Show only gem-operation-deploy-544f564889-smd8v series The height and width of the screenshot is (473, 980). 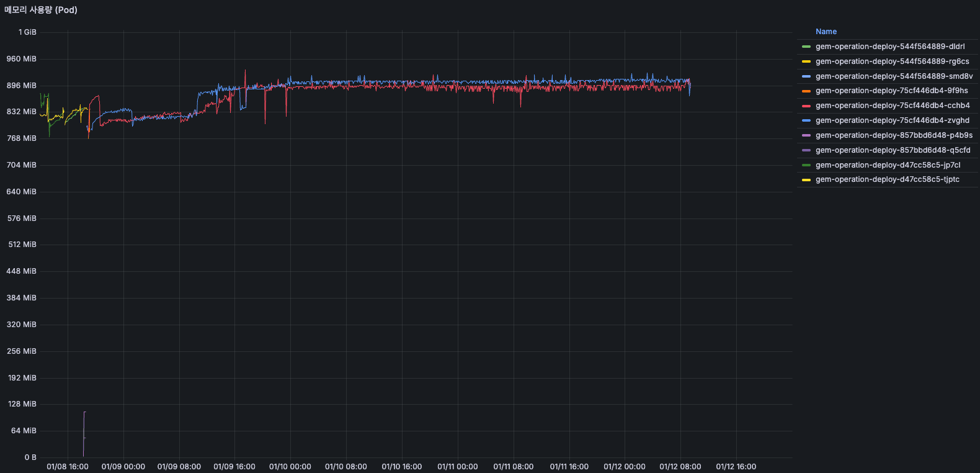point(894,76)
